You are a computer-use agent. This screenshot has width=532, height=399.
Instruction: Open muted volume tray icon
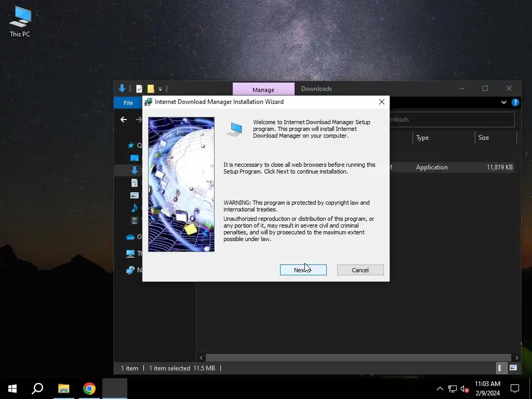click(465, 389)
